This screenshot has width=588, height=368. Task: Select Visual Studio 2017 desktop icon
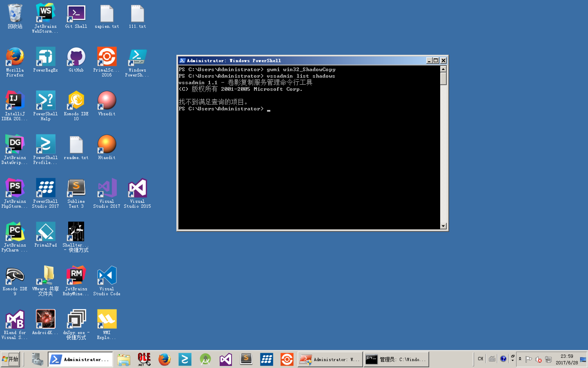[107, 193]
